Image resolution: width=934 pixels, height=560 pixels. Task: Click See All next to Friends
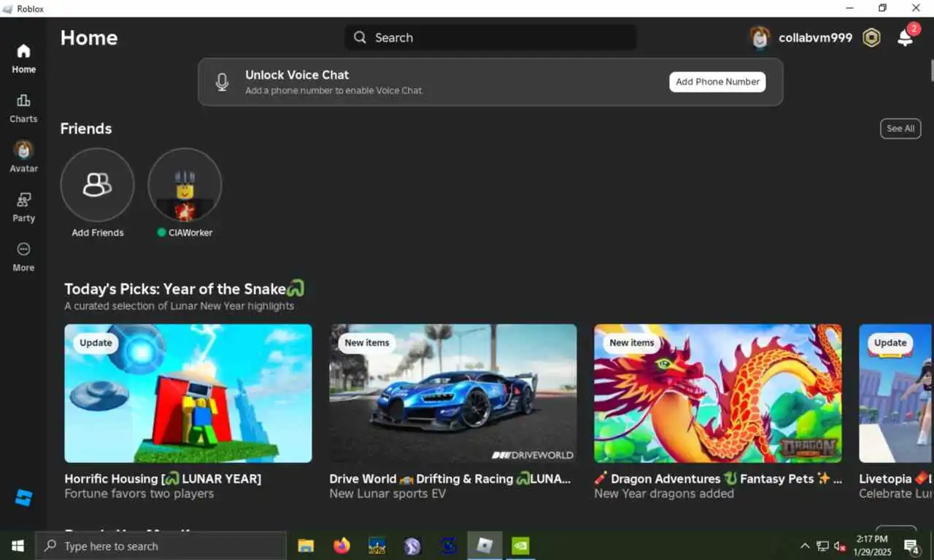900,128
